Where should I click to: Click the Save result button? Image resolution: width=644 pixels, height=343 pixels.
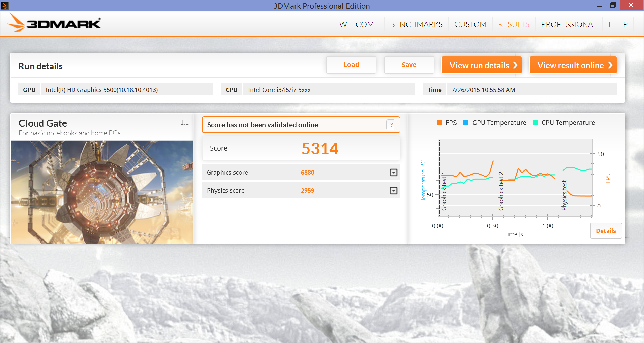[409, 65]
